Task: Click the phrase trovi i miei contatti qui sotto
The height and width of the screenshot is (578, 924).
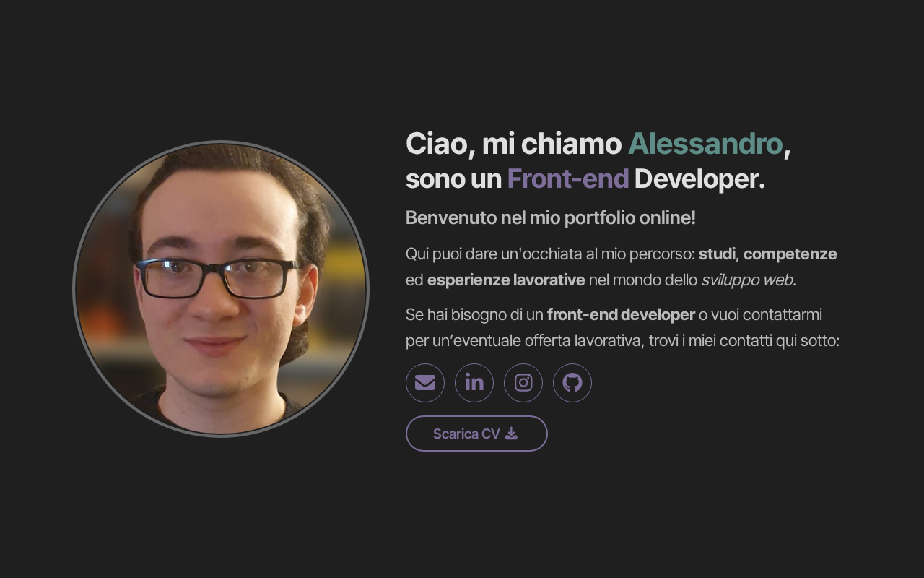Action: tap(744, 340)
